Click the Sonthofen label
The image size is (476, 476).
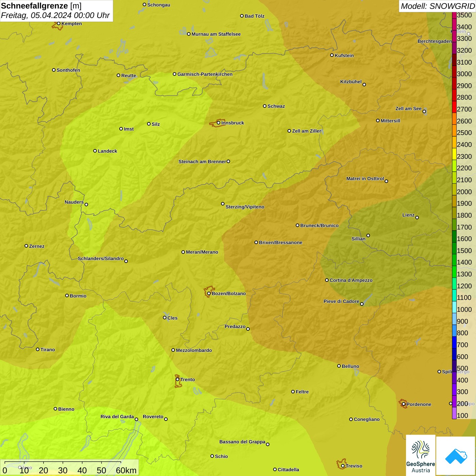point(68,70)
